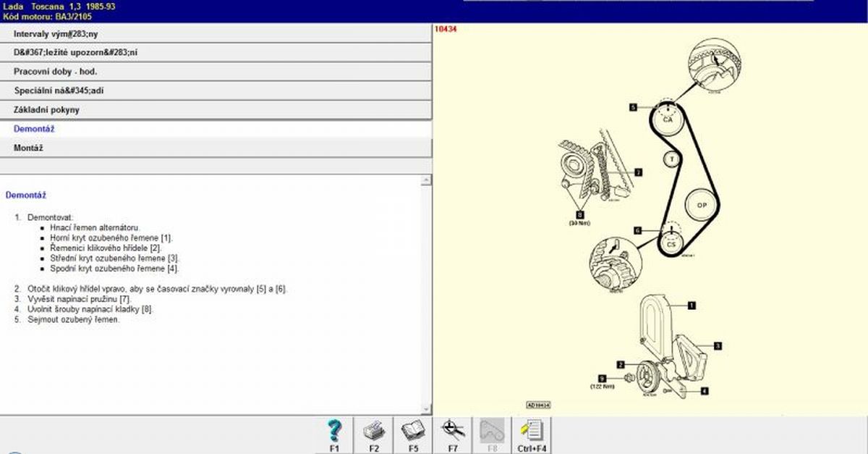
Task: Open help with the F1 question mark icon
Action: click(x=334, y=432)
